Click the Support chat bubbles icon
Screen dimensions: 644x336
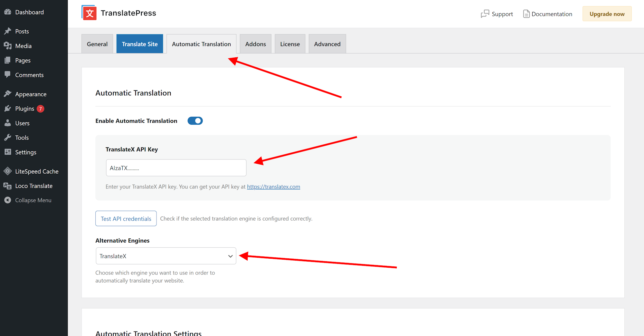pos(485,14)
